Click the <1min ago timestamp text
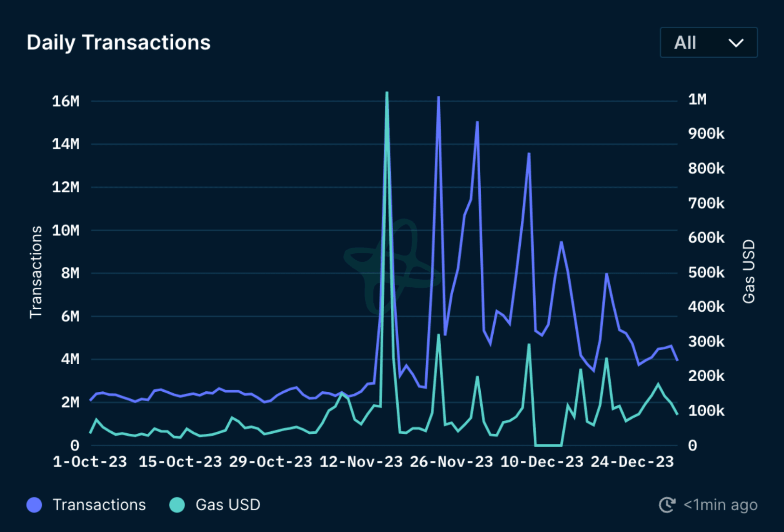Screen dimensions: 784x532 coord(720,505)
